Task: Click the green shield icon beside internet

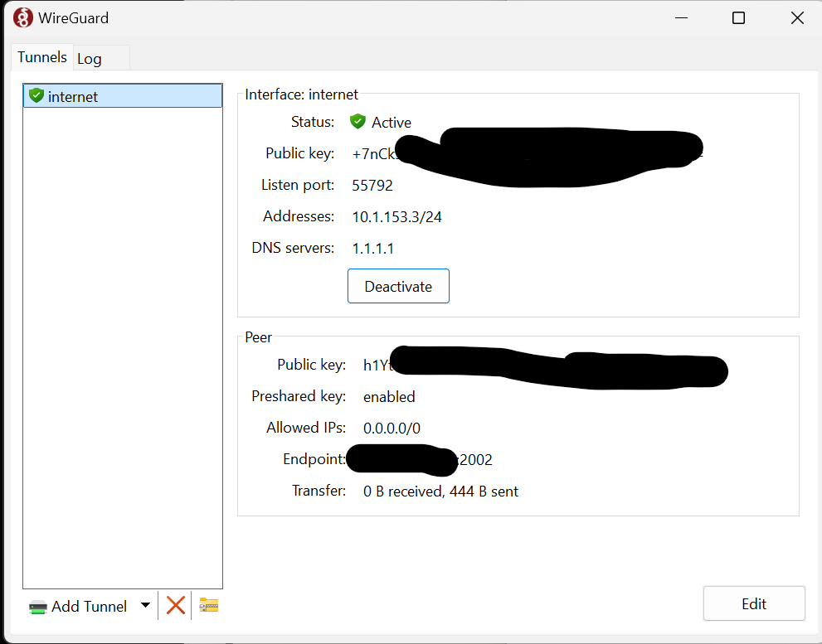Action: tap(36, 95)
